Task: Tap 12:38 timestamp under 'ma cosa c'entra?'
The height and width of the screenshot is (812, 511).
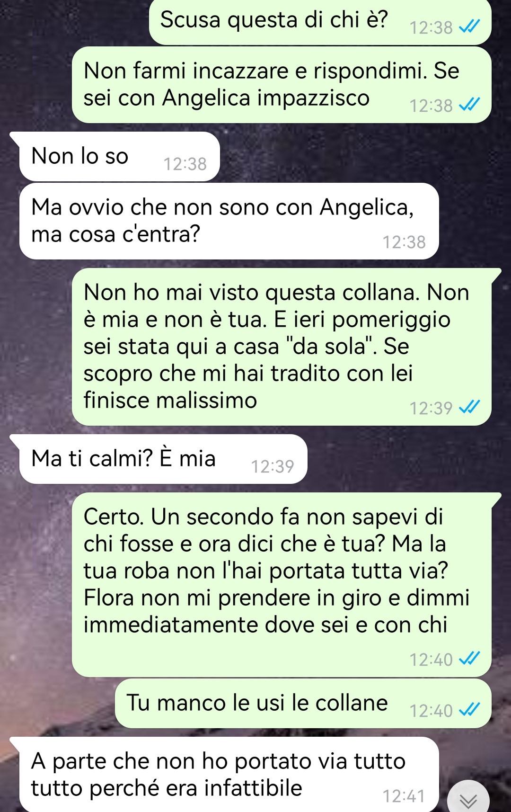Action: (404, 242)
